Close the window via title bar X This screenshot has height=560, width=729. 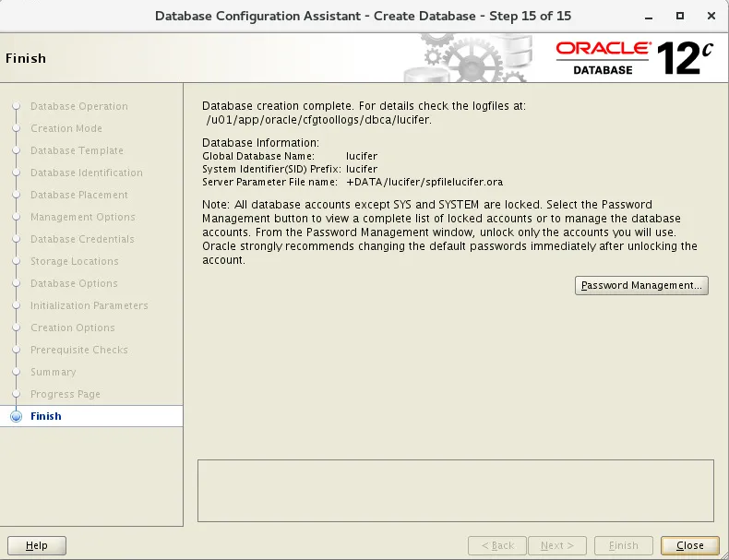pos(711,16)
